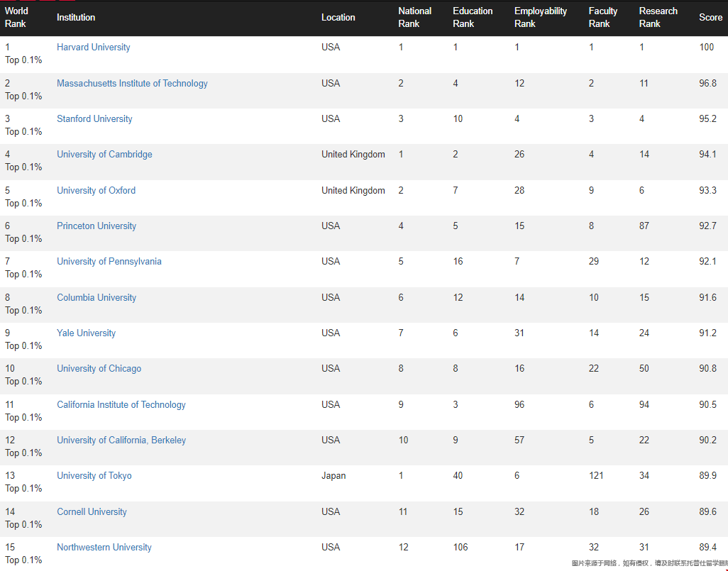The image size is (728, 571).
Task: Click the University of Chicago link
Action: coord(99,369)
